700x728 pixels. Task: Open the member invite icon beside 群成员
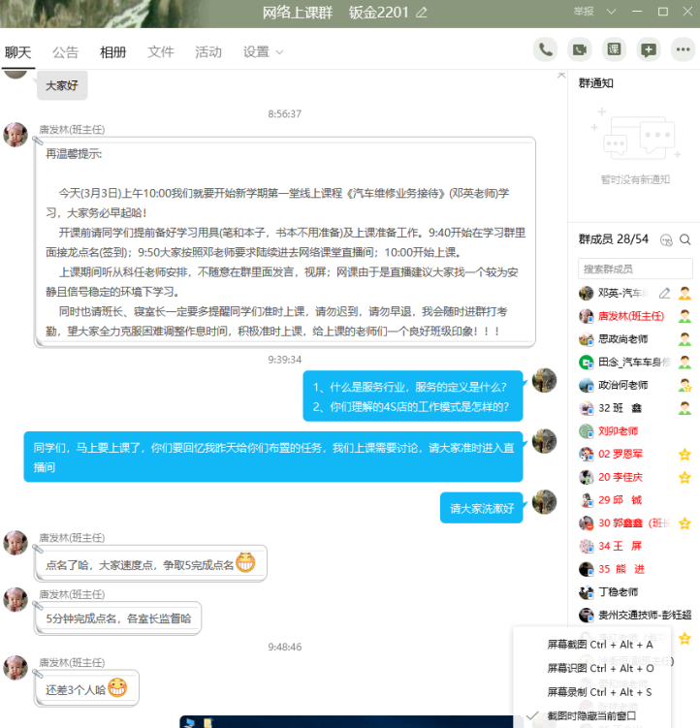[666, 239]
